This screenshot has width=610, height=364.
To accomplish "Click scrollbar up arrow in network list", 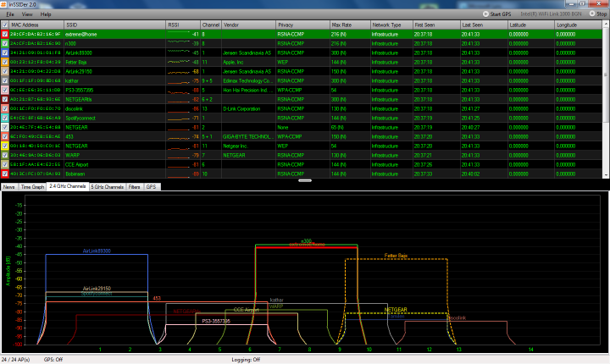I will click(606, 24).
